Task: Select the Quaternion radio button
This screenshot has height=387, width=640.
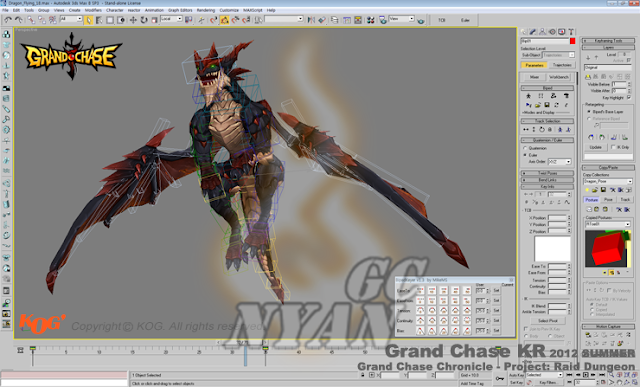Action: (525, 148)
